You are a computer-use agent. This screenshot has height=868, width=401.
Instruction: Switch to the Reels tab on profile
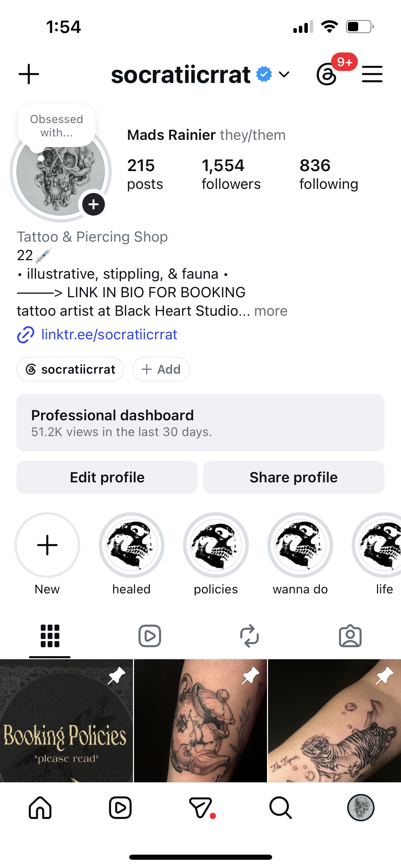pyautogui.click(x=150, y=636)
